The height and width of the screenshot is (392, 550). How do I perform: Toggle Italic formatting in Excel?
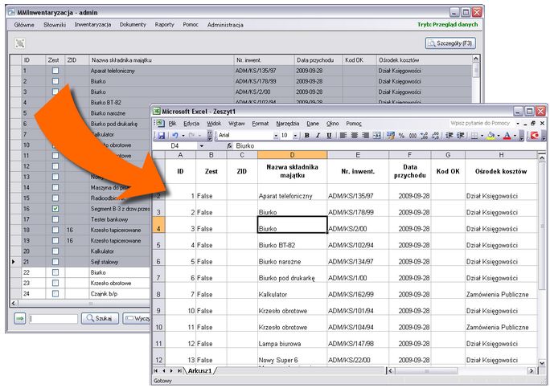tap(318, 136)
